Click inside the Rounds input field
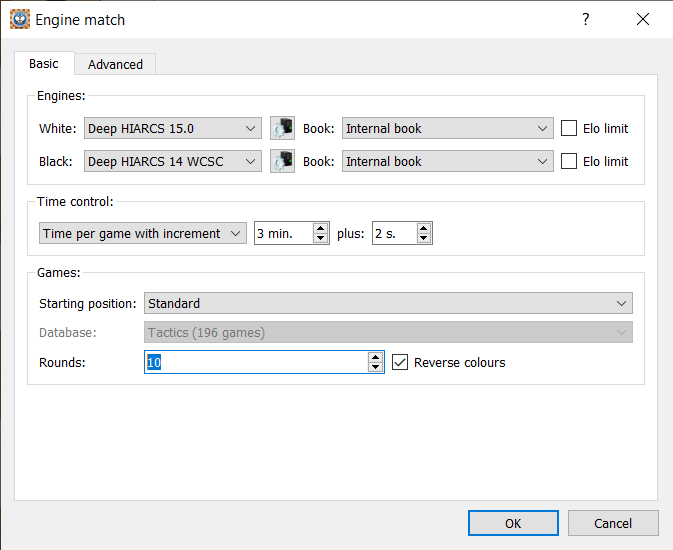 [x=255, y=362]
